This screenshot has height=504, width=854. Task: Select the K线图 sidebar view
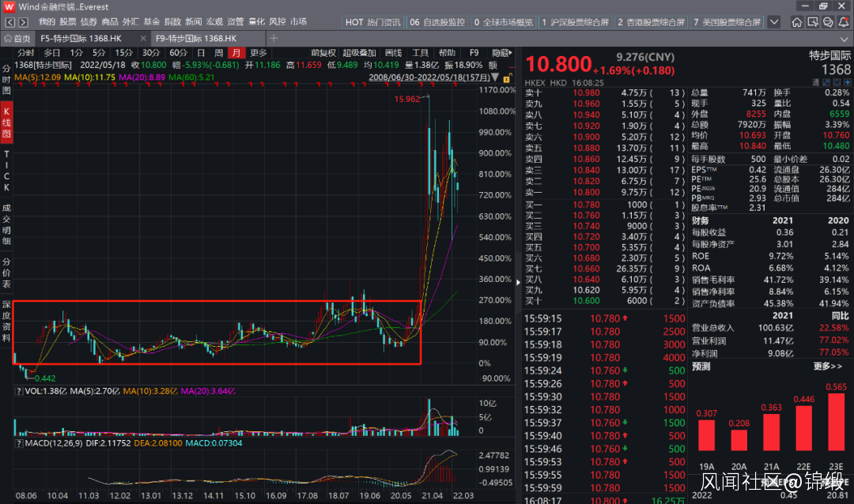[6, 122]
